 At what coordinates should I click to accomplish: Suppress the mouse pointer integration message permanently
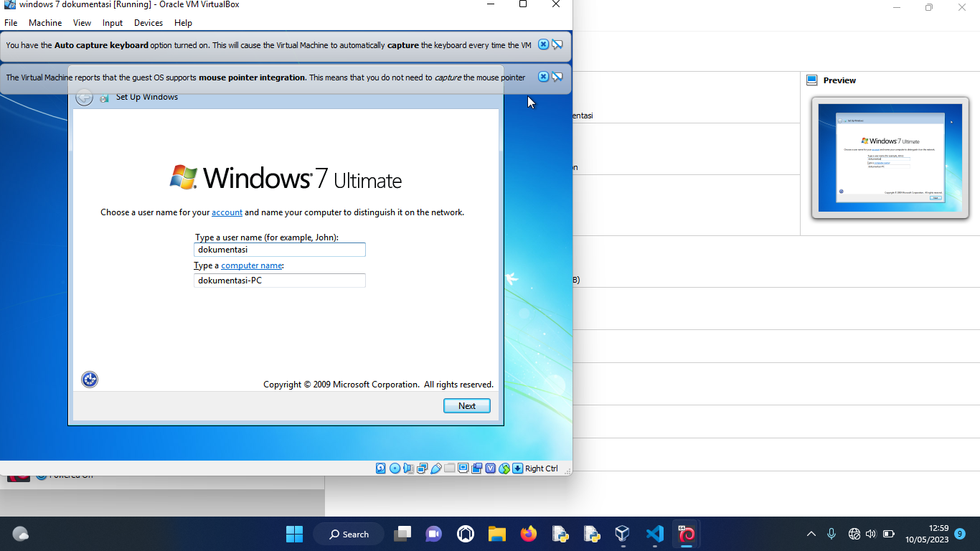(557, 77)
